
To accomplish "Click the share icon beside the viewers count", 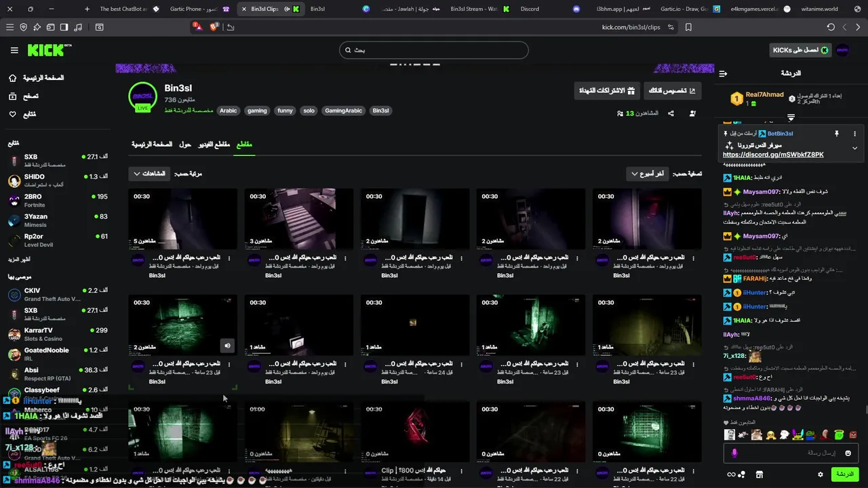I will pyautogui.click(x=671, y=113).
